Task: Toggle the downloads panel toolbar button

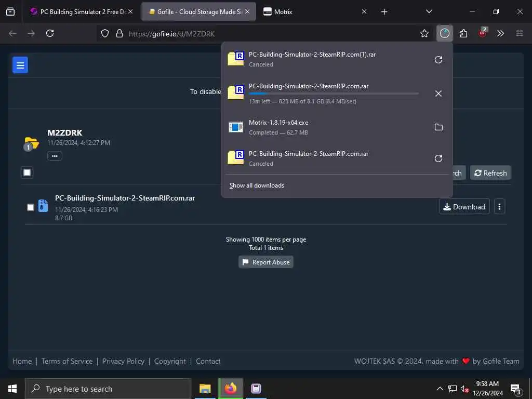Action: (x=445, y=33)
